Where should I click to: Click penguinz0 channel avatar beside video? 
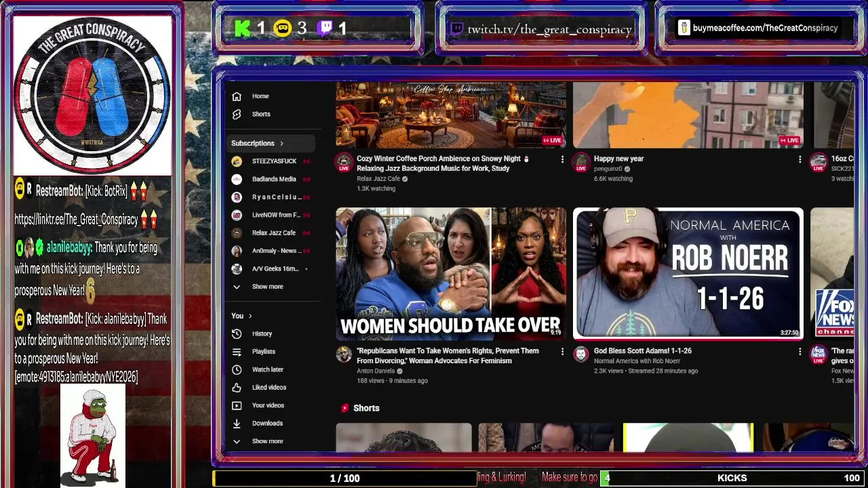coord(581,162)
